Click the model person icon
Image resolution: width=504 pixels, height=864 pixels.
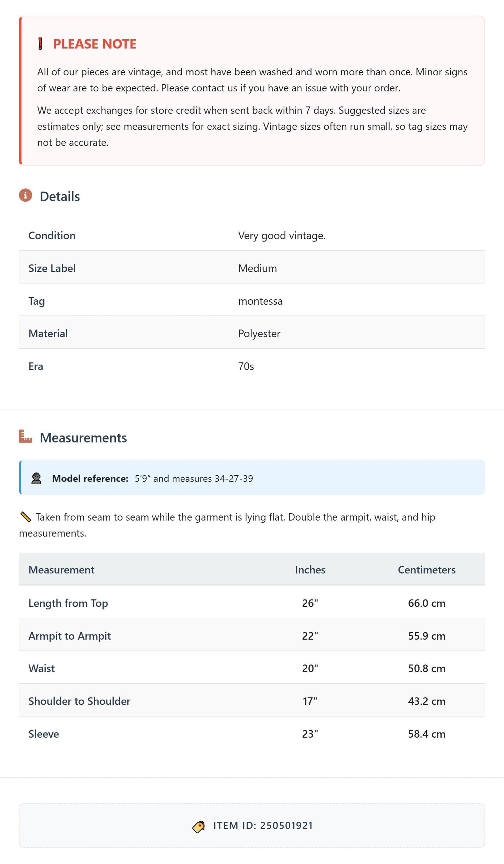click(36, 478)
